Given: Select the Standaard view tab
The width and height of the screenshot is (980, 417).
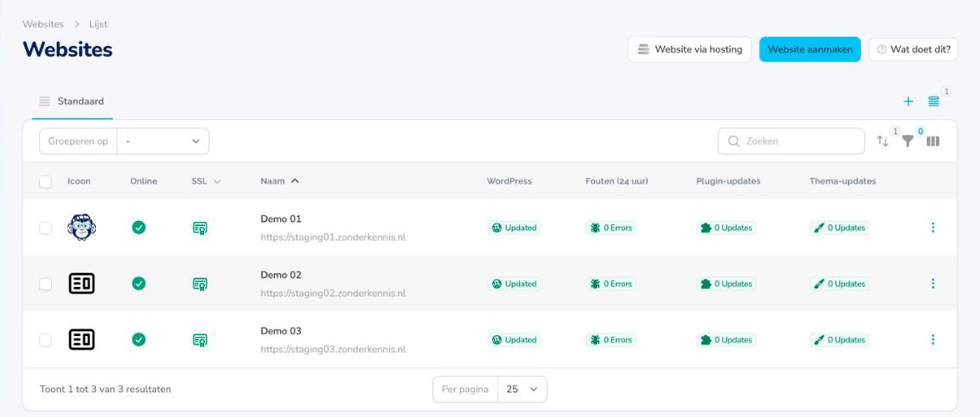Looking at the screenshot, I should tap(72, 101).
